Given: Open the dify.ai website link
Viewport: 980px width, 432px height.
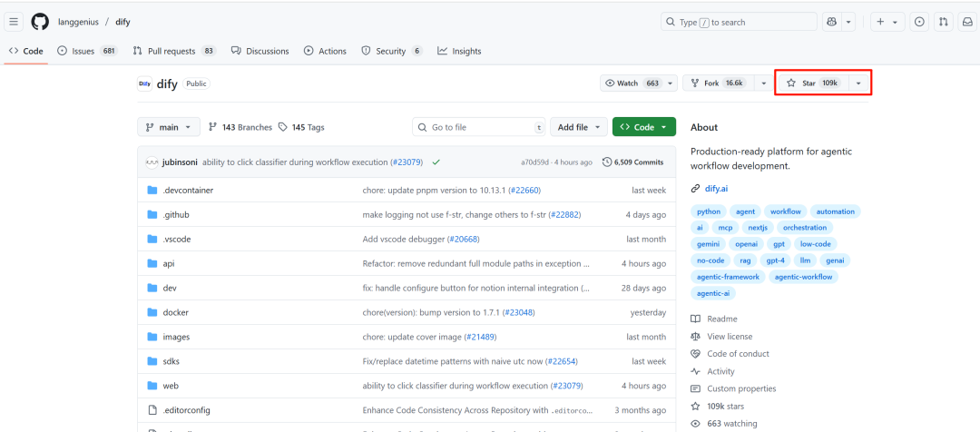Looking at the screenshot, I should tap(716, 188).
